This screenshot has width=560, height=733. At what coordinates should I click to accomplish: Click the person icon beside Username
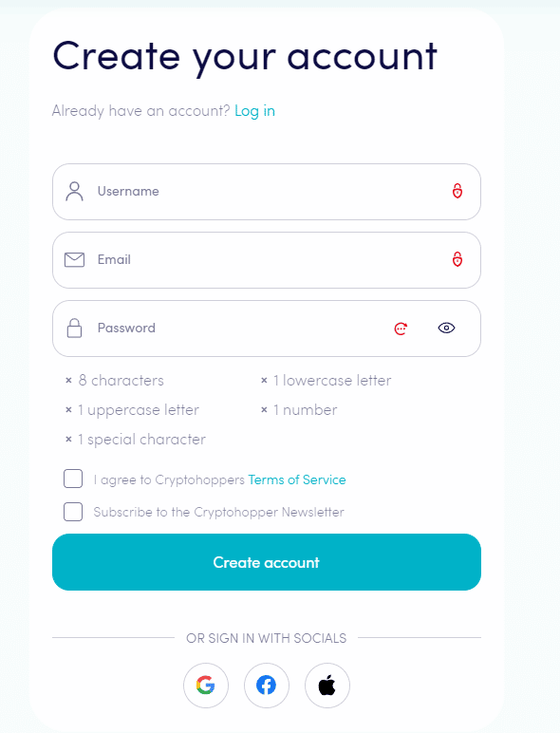74,191
